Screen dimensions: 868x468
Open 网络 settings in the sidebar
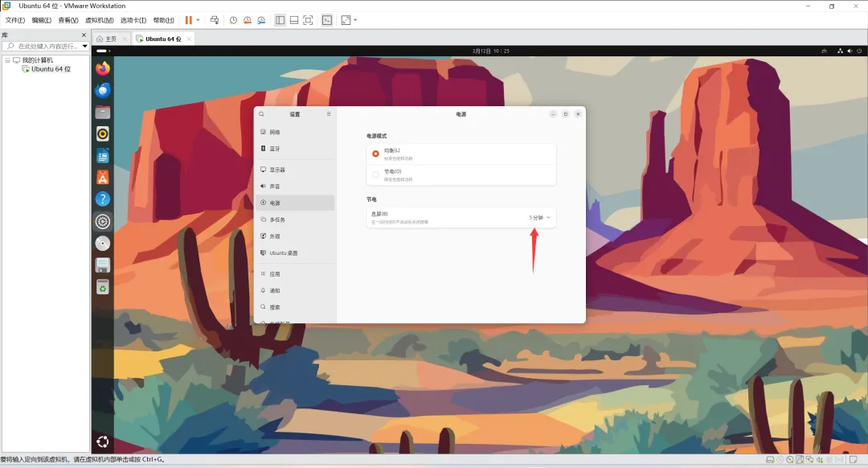click(295, 132)
